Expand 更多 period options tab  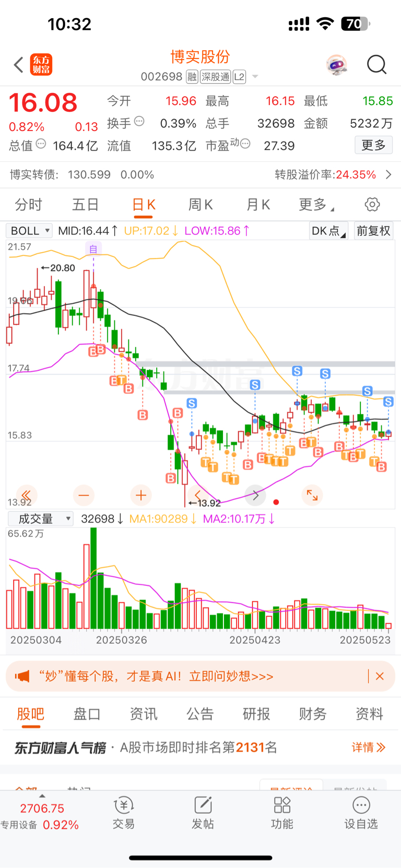click(316, 205)
